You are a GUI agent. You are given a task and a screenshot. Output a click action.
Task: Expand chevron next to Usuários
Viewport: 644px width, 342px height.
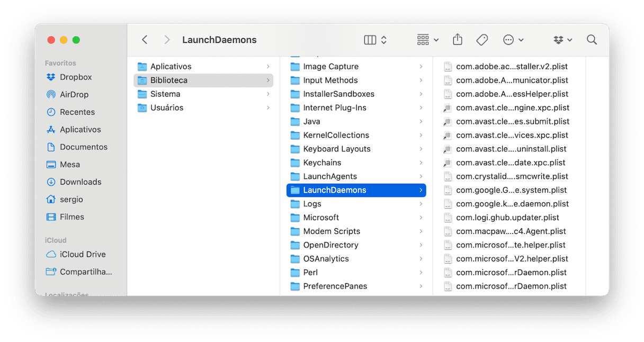pyautogui.click(x=268, y=107)
